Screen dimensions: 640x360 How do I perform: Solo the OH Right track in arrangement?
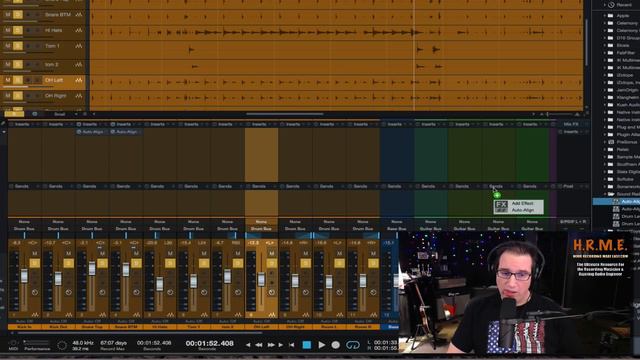(x=18, y=96)
